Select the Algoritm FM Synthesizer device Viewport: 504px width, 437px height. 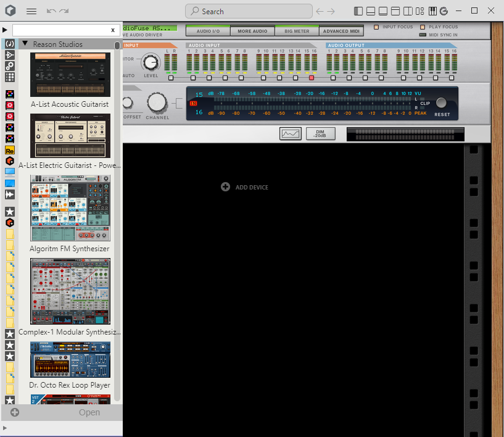(x=70, y=208)
